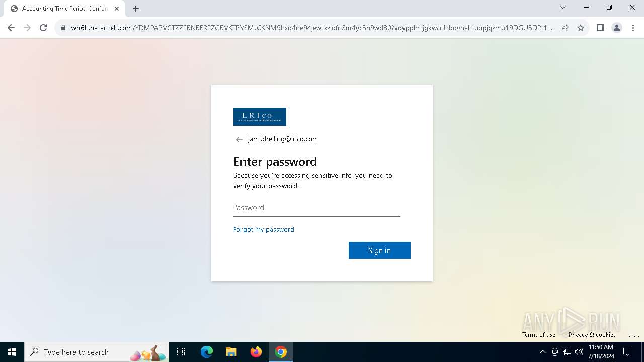
Task: Go back to the previous page in Chrome
Action: [x=11, y=28]
